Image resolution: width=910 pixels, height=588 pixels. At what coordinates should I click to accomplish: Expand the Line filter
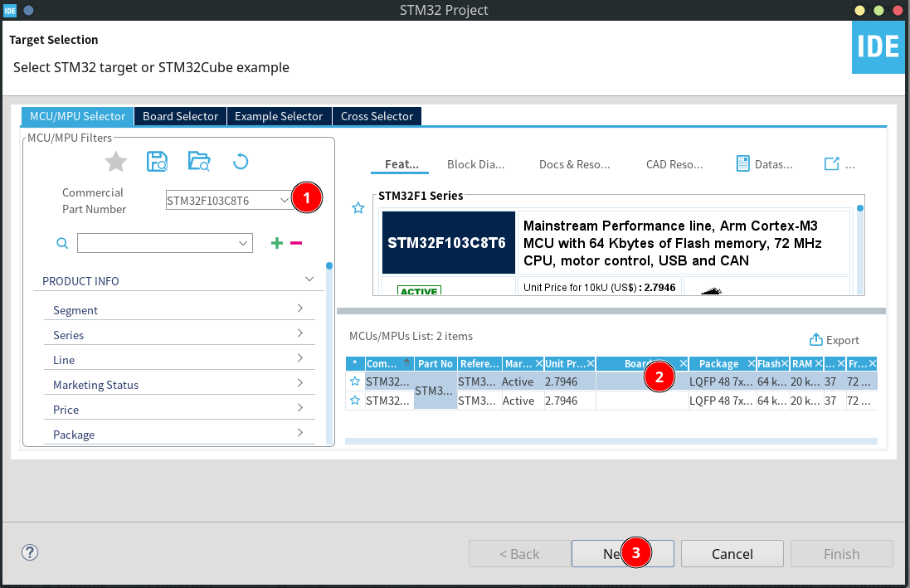point(300,358)
